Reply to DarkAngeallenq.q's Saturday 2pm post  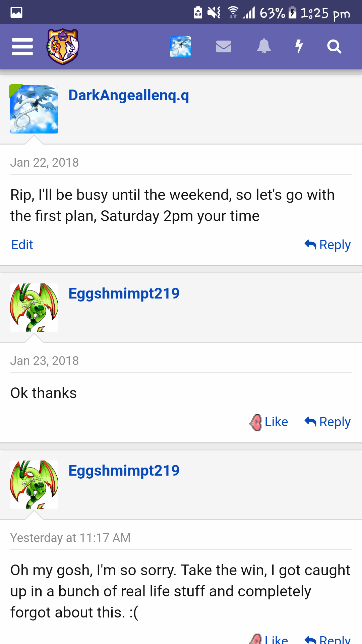[328, 245]
